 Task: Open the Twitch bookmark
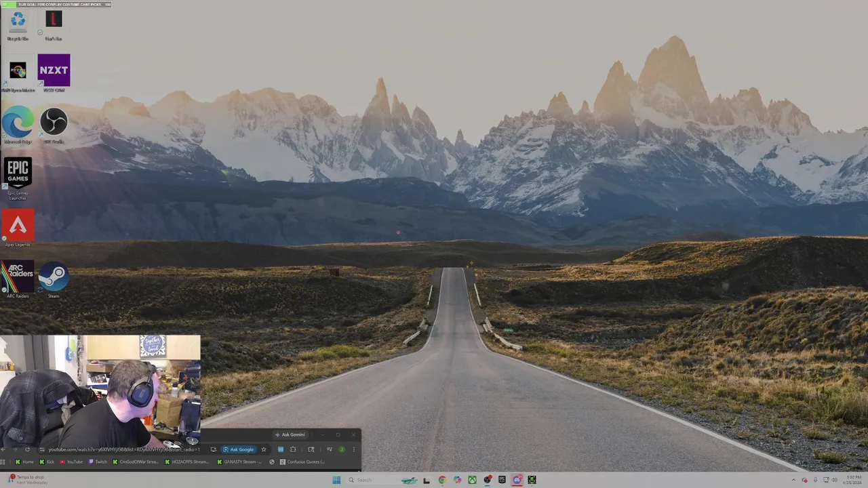(x=98, y=462)
